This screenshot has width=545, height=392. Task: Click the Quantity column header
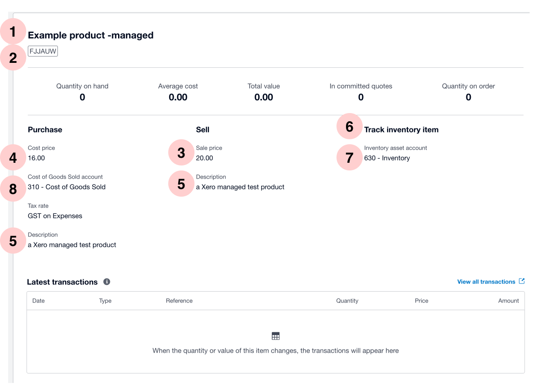click(347, 301)
